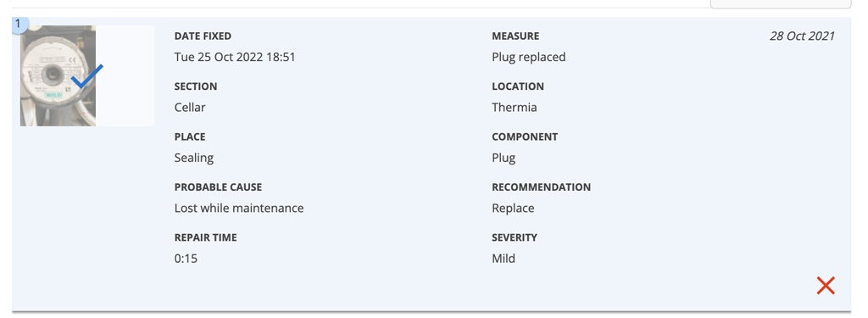Click the Lost while maintenance cause
Screen dimensions: 868x318
coord(239,209)
